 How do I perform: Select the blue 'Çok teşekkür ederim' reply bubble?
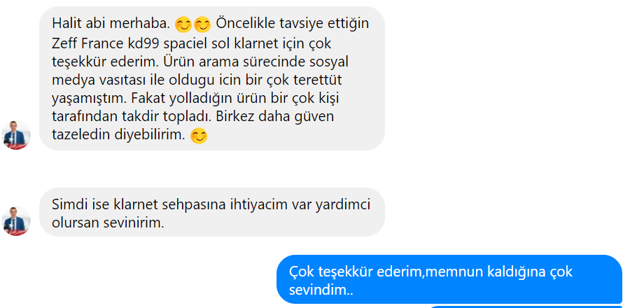click(x=449, y=279)
